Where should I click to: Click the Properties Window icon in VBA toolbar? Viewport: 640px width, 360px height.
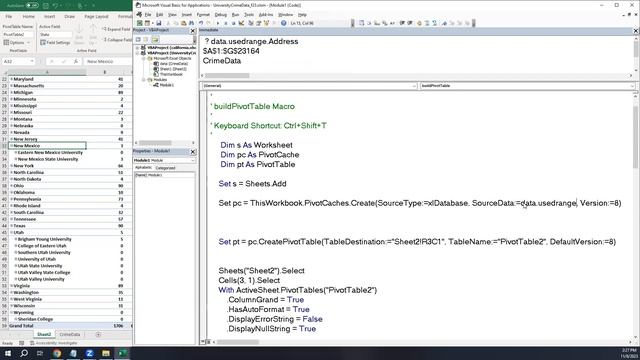(x=258, y=23)
